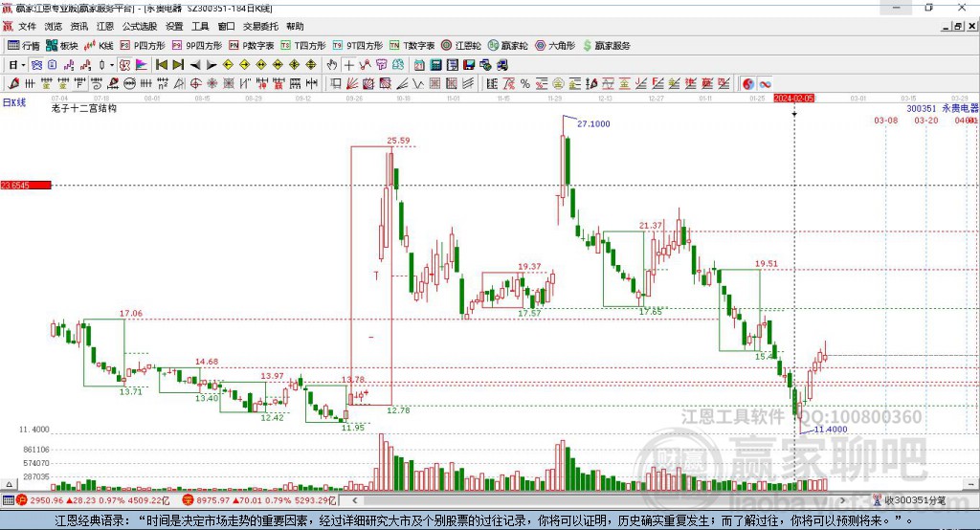This screenshot has width=980, height=530.
Task: Open the 工具 menu
Action: pyautogui.click(x=200, y=26)
